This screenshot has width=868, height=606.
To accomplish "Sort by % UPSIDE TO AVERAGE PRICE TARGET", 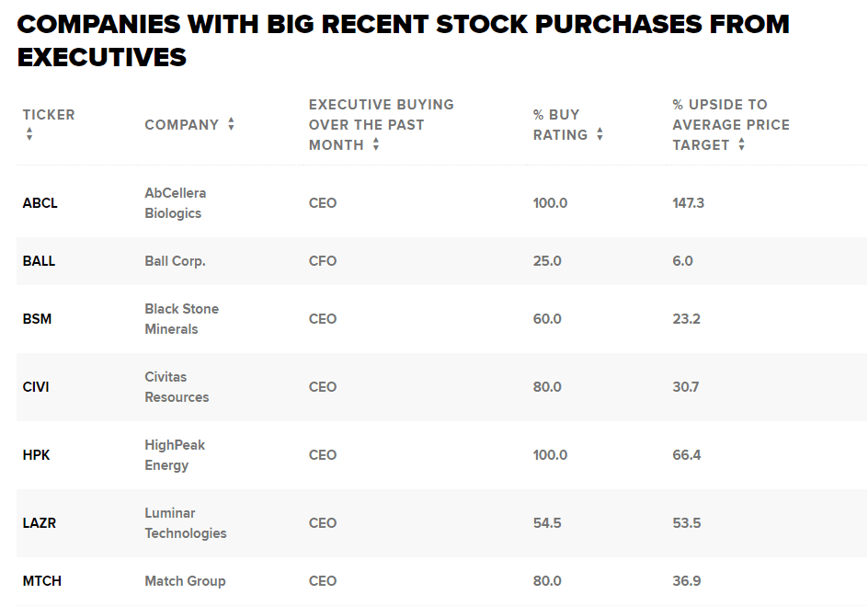I will [730, 124].
